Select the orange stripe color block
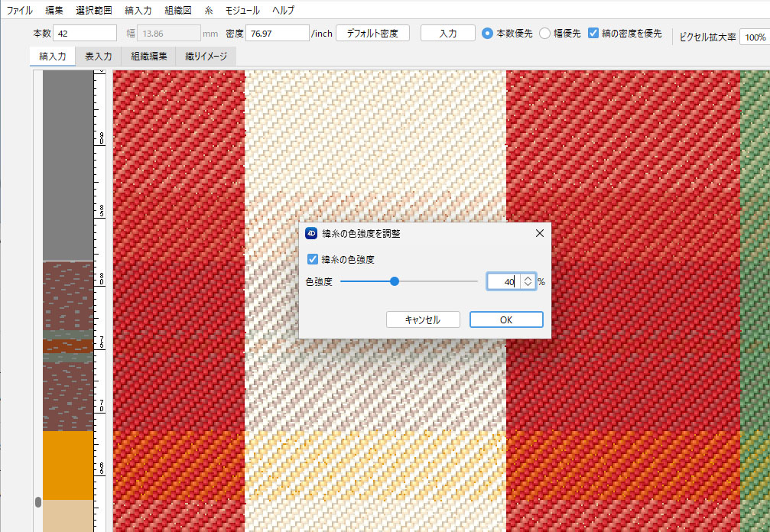 click(67, 465)
